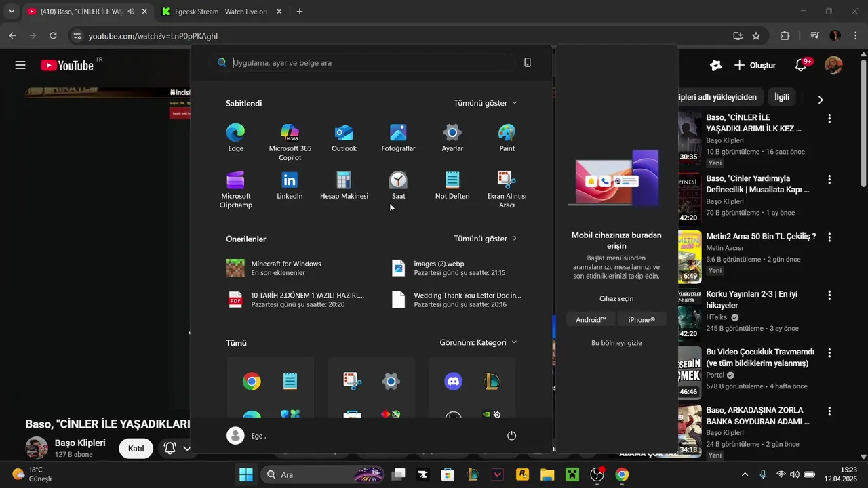
Task: Open the Ege user account
Action: click(x=247, y=436)
